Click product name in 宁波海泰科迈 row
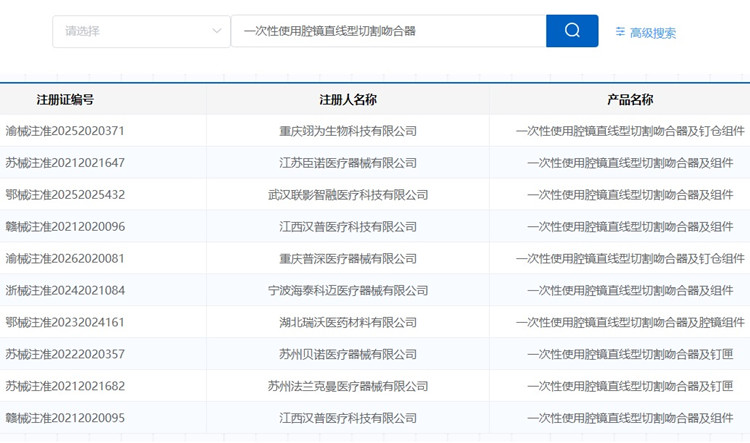 [630, 290]
